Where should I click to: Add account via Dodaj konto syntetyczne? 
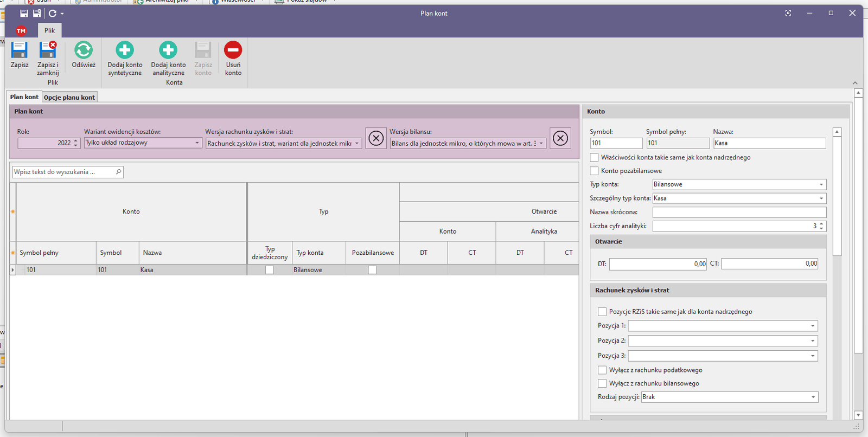coord(125,50)
